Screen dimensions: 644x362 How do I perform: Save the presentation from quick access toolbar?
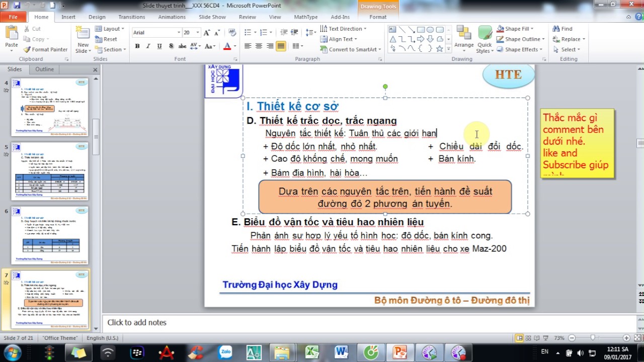pos(17,6)
